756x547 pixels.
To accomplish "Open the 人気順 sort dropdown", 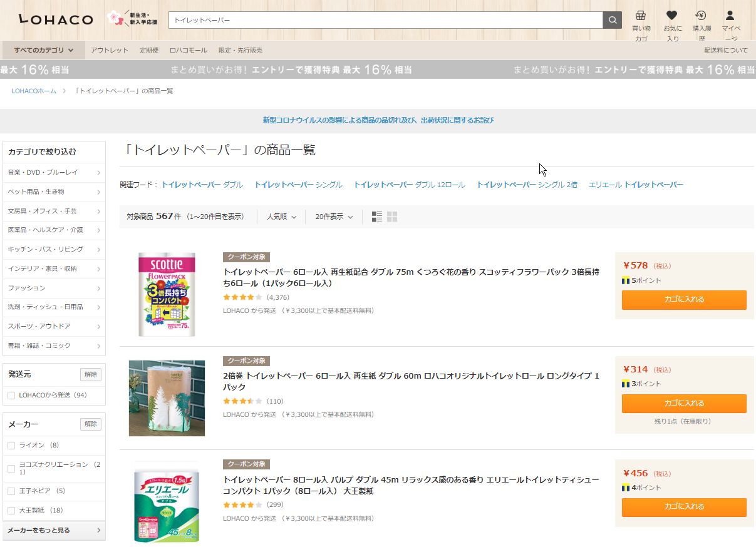I will [281, 217].
